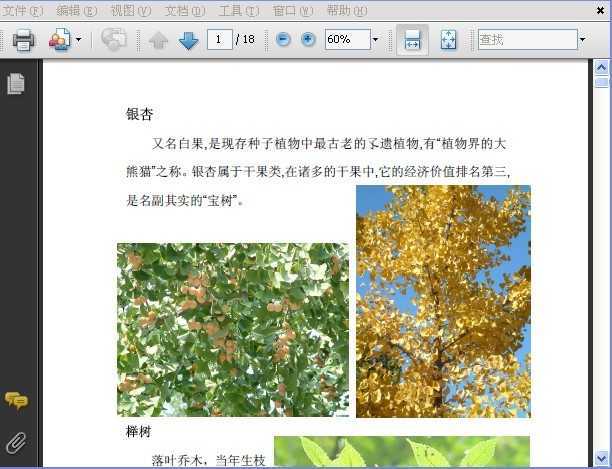Click the 银杏 heading text
The height and width of the screenshot is (469, 612).
(x=139, y=114)
